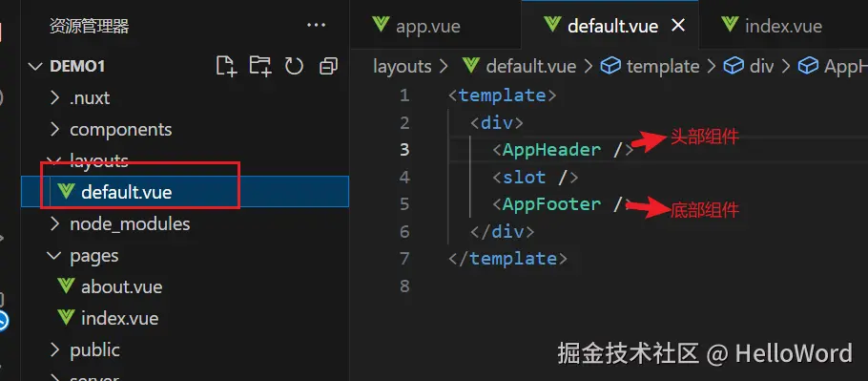Click the 资源管理器 panel title
This screenshot has width=868, height=381.
coord(89,26)
